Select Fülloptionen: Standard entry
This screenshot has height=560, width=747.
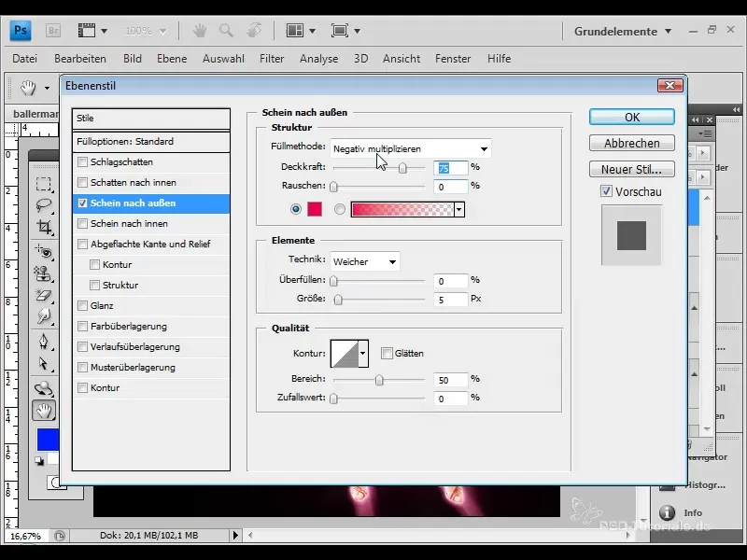click(151, 142)
